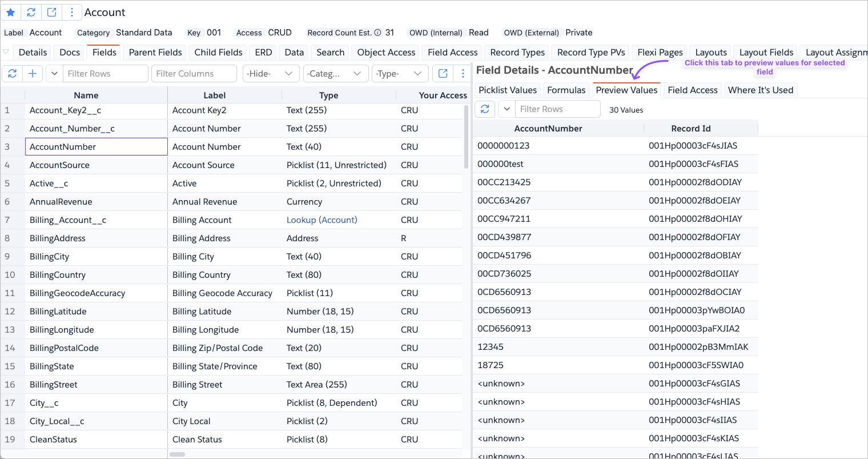Refresh the Fields list grid

coord(12,73)
